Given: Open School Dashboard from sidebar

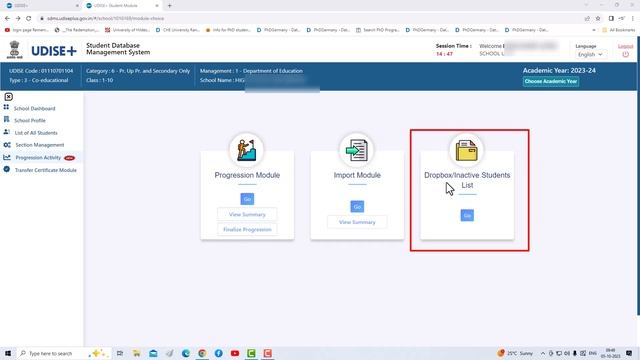Looking at the screenshot, I should click(34, 109).
